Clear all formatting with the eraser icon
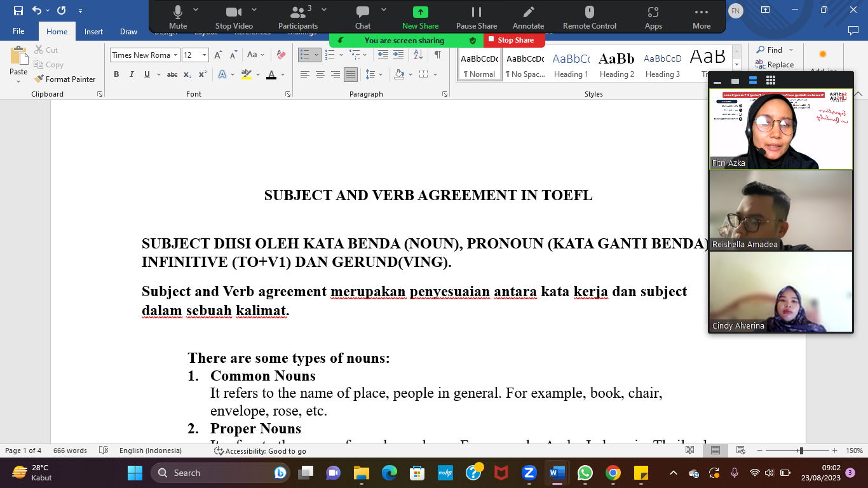 (280, 55)
